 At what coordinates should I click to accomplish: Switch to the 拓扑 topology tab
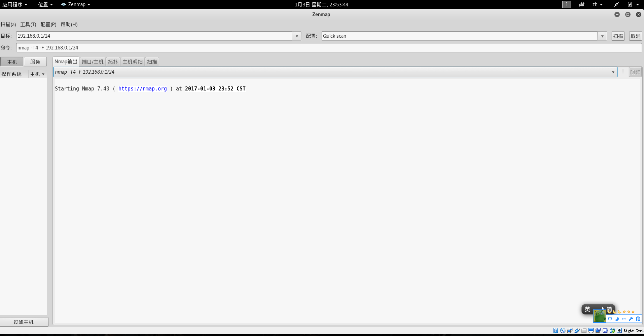[113, 62]
